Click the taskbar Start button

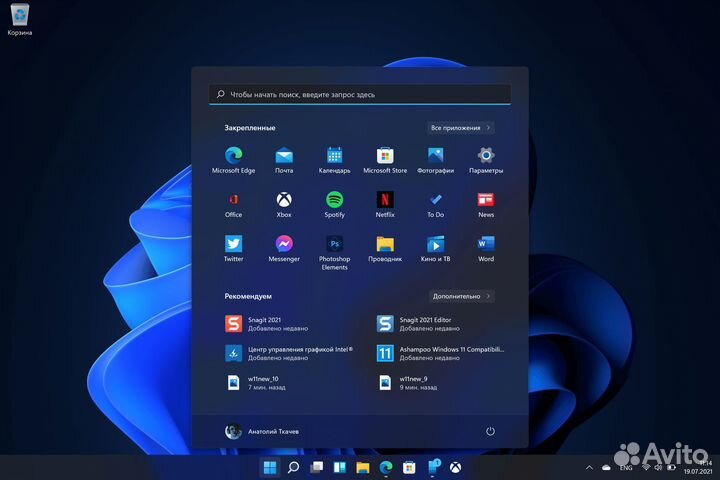270,468
